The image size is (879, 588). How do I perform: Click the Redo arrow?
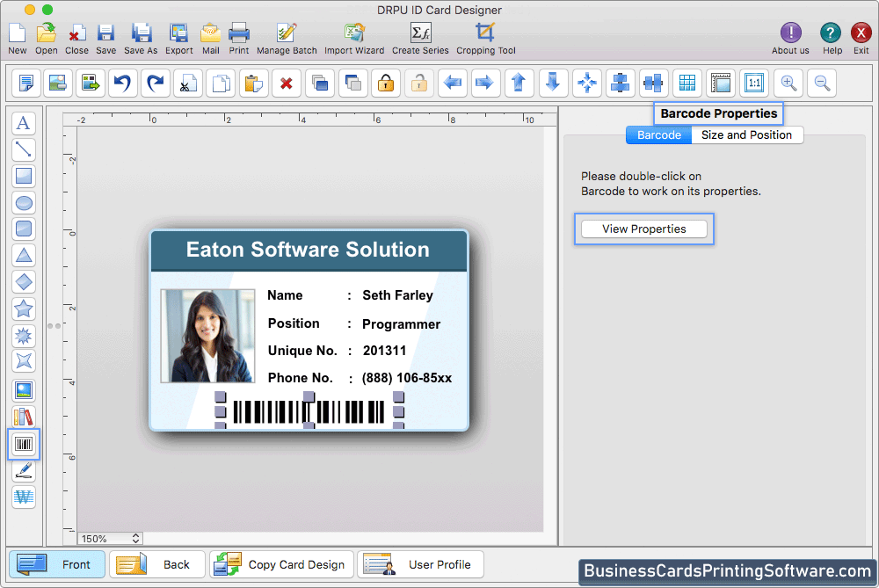[x=156, y=83]
